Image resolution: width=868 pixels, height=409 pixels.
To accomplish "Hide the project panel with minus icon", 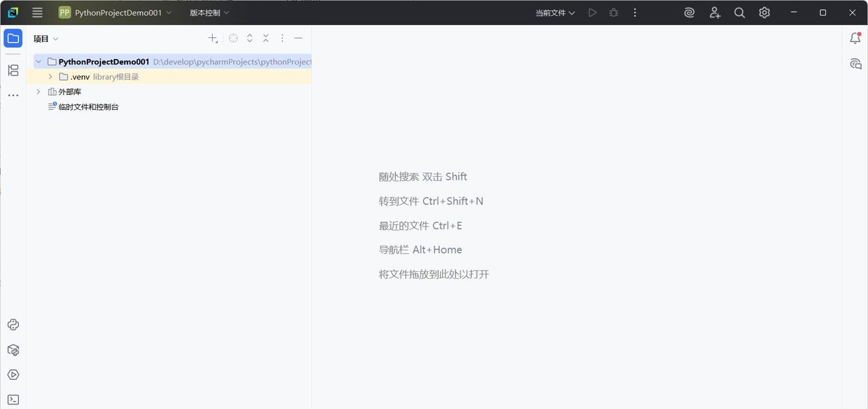I will (x=298, y=38).
